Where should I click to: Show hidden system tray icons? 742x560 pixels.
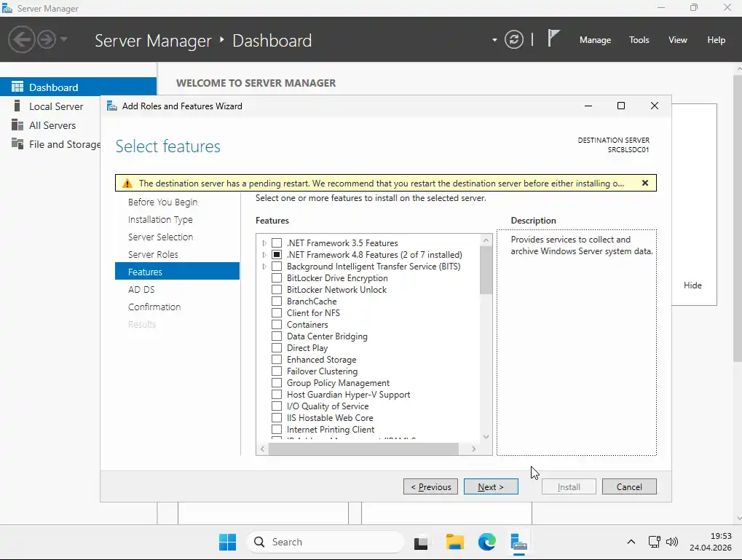tap(631, 542)
